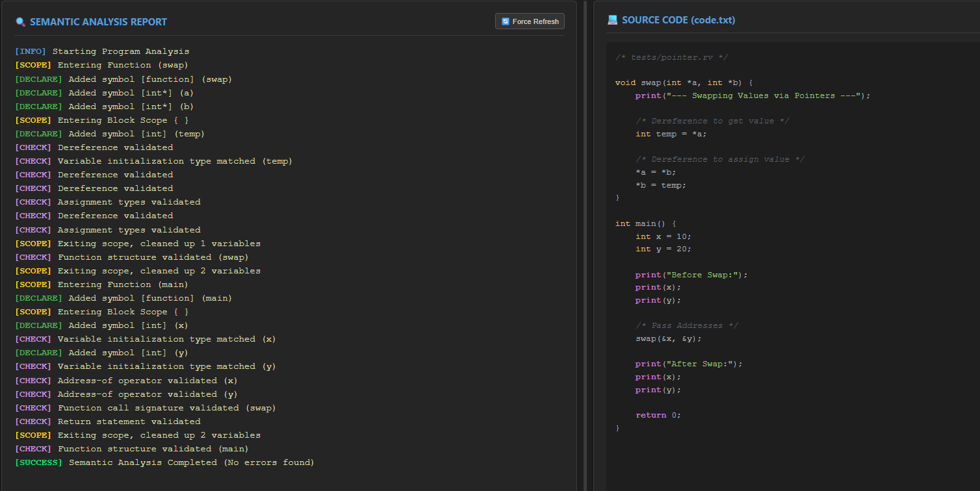Click line Function call signature validated (swap)

pyautogui.click(x=146, y=408)
